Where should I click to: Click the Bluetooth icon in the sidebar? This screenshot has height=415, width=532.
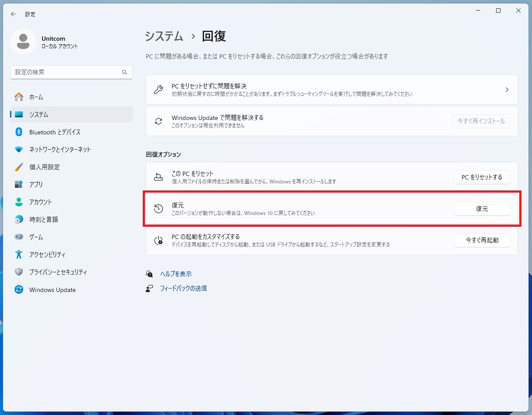19,132
